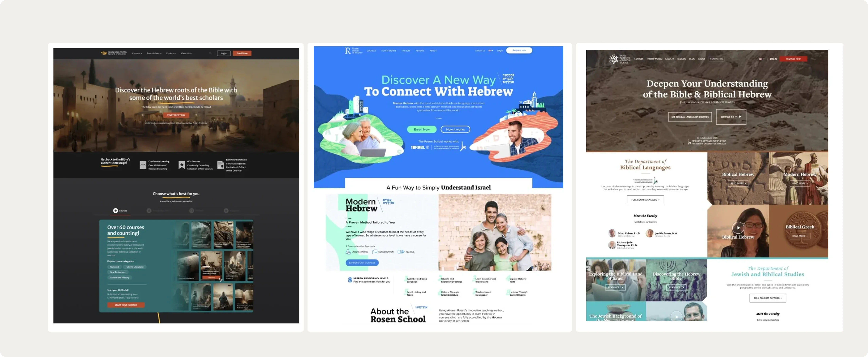
Task: Click LOGIN on Israel Institute site
Action: [773, 59]
